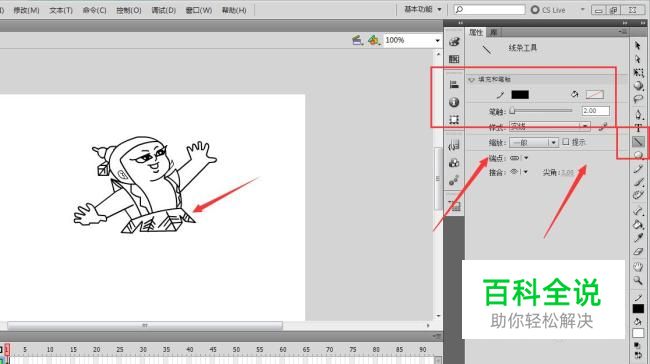Image resolution: width=650 pixels, height=364 pixels.
Task: Open the Swatches panel icon
Action: click(454, 59)
